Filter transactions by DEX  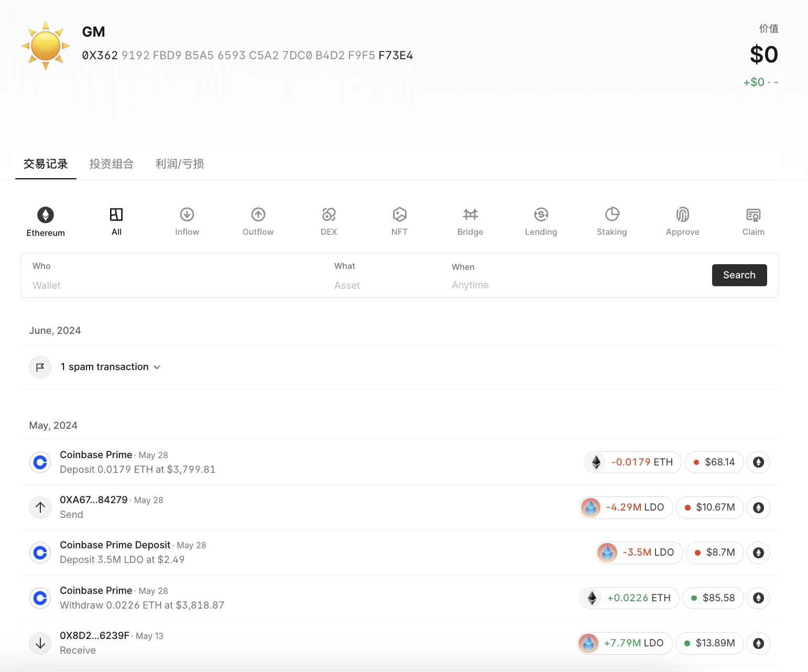pyautogui.click(x=329, y=215)
